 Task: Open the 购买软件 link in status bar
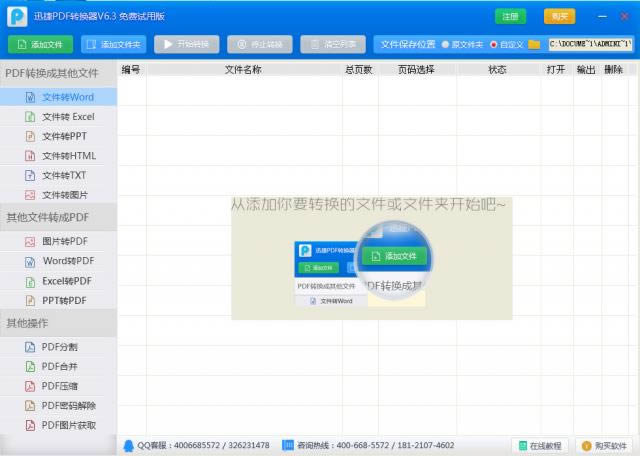[x=604, y=446]
